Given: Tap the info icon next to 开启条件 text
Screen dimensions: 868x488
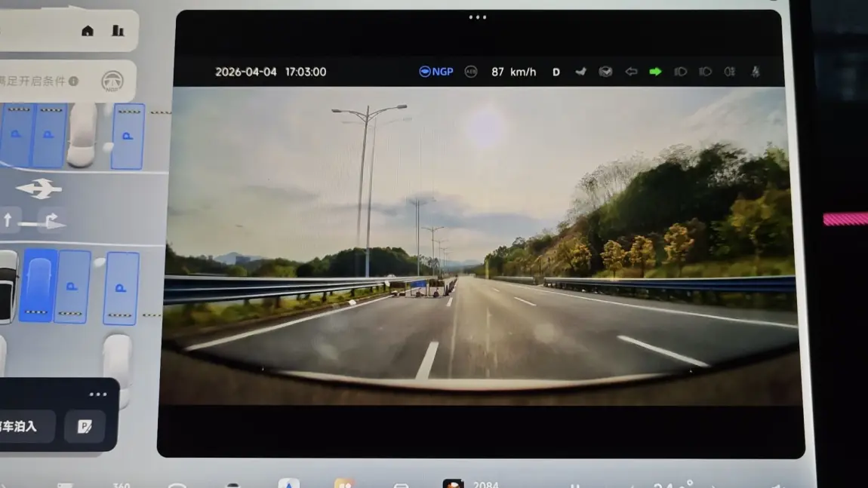Looking at the screenshot, I should point(73,81).
